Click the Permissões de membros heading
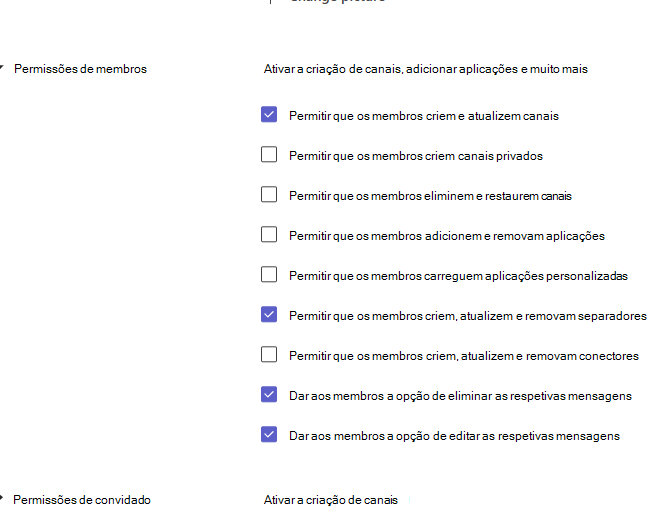 (x=80, y=69)
